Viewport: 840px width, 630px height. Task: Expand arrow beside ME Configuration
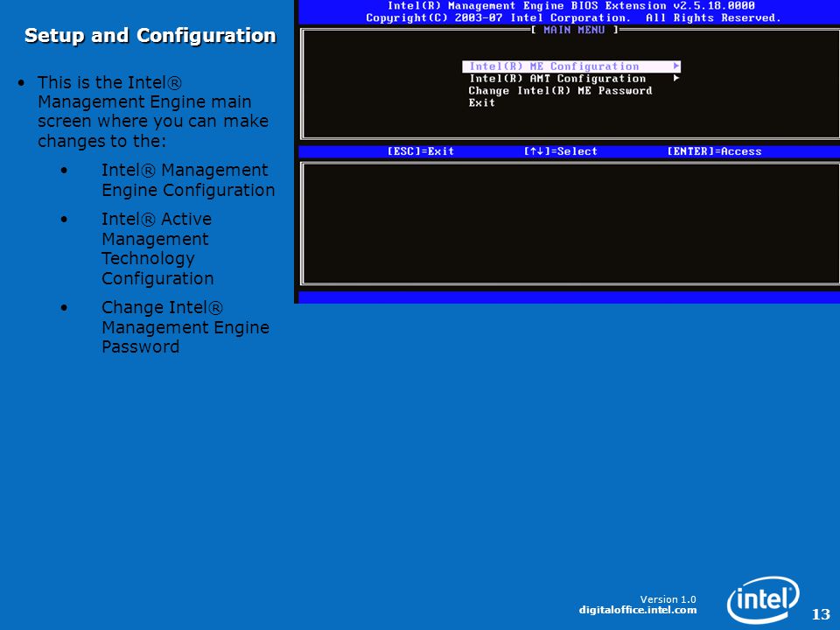[676, 66]
